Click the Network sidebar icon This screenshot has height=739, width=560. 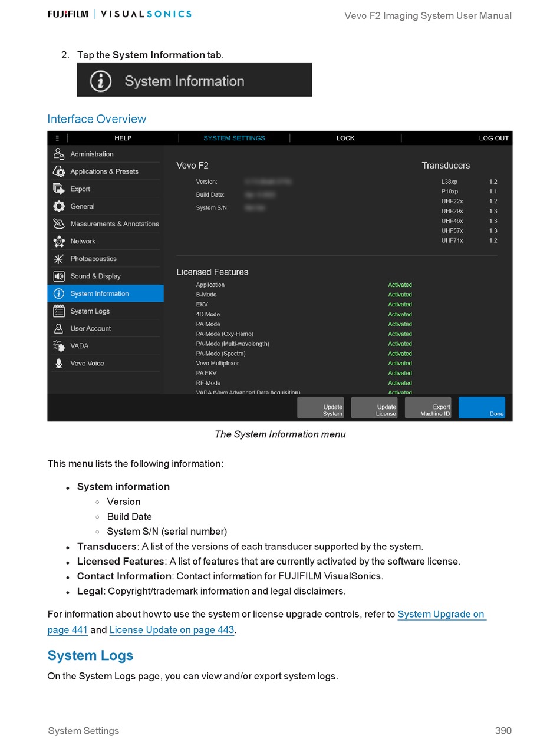tap(58, 241)
